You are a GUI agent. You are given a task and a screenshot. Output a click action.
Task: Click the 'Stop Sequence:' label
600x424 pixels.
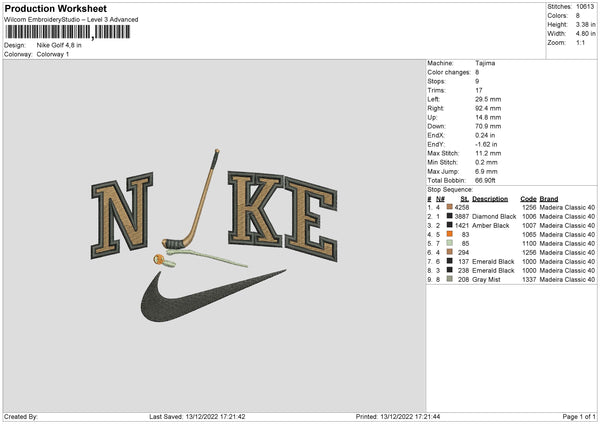click(450, 190)
